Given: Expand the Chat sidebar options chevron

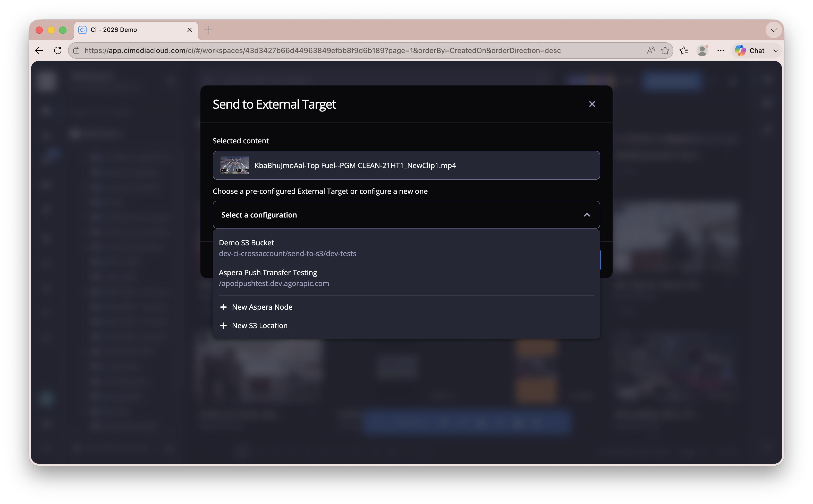Looking at the screenshot, I should pos(776,51).
